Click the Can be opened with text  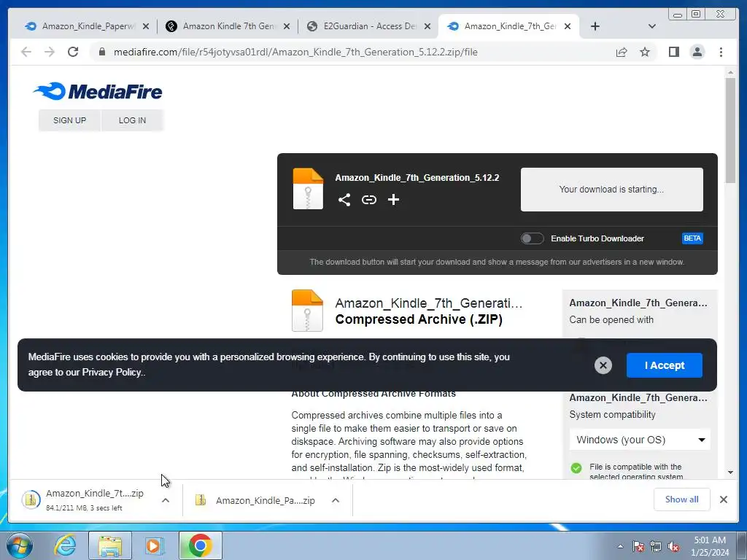(x=611, y=319)
